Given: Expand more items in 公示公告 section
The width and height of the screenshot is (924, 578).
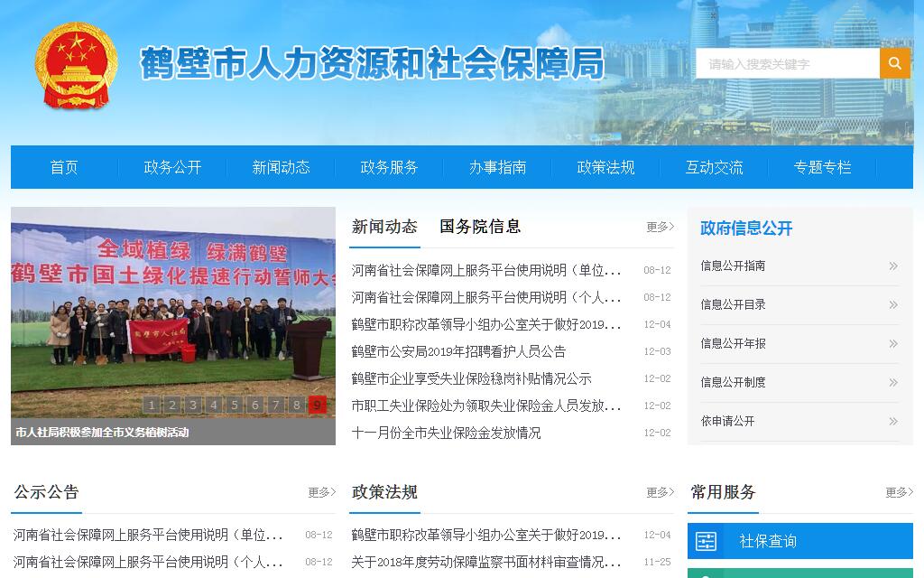Looking at the screenshot, I should 321,492.
